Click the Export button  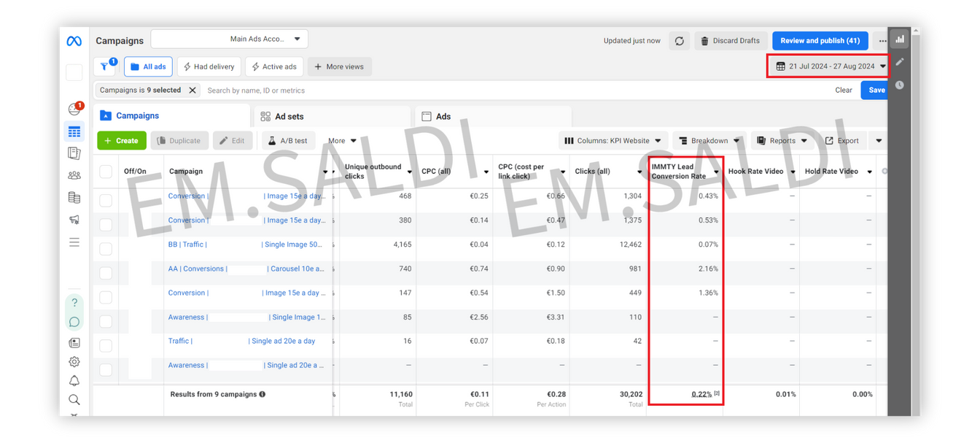click(x=841, y=141)
